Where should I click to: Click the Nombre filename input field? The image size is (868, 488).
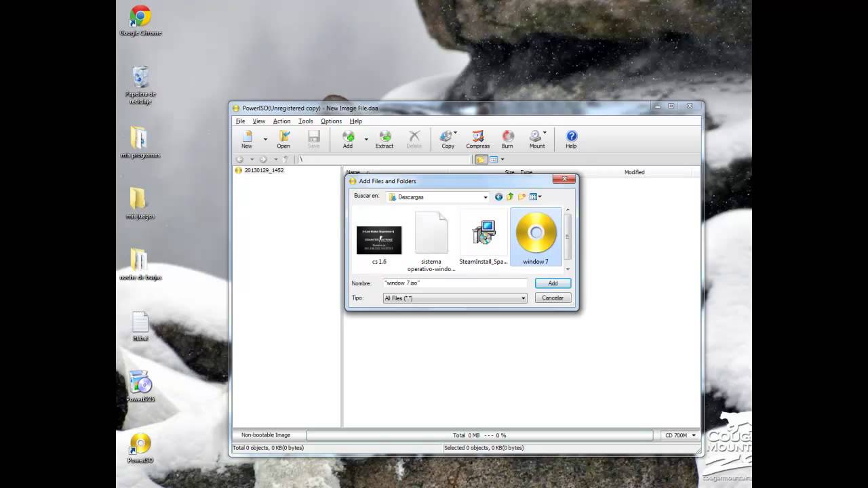pos(455,283)
